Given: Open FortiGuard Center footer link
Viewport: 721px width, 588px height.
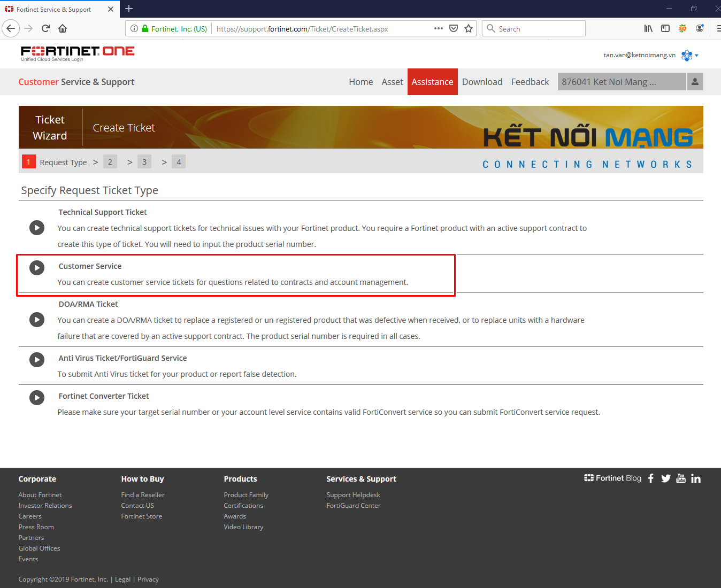Looking at the screenshot, I should pos(354,506).
